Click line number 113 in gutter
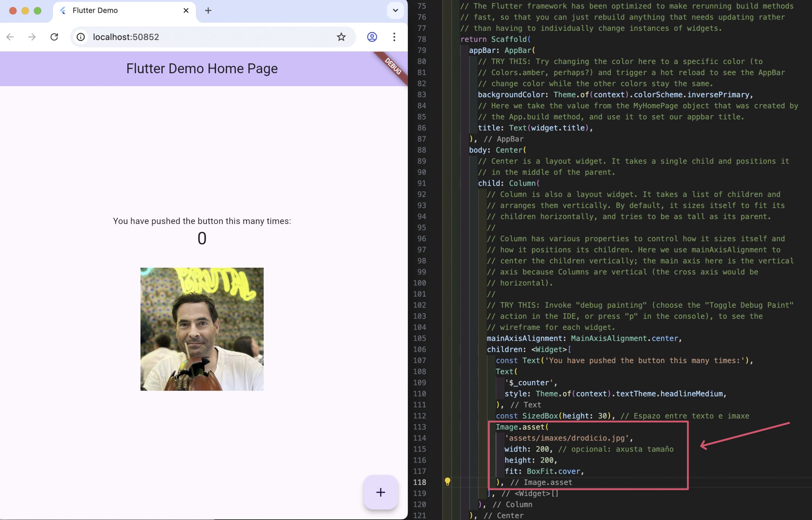Image resolution: width=812 pixels, height=520 pixels. [x=419, y=427]
